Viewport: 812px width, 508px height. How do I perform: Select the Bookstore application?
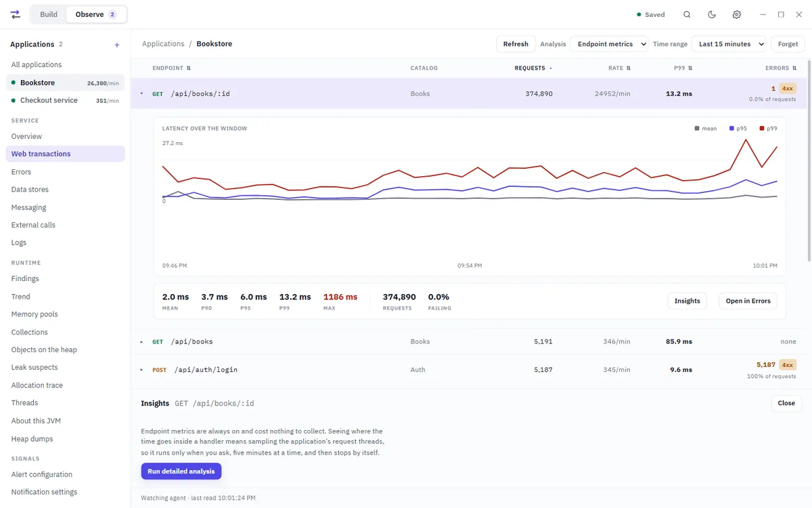tap(65, 83)
